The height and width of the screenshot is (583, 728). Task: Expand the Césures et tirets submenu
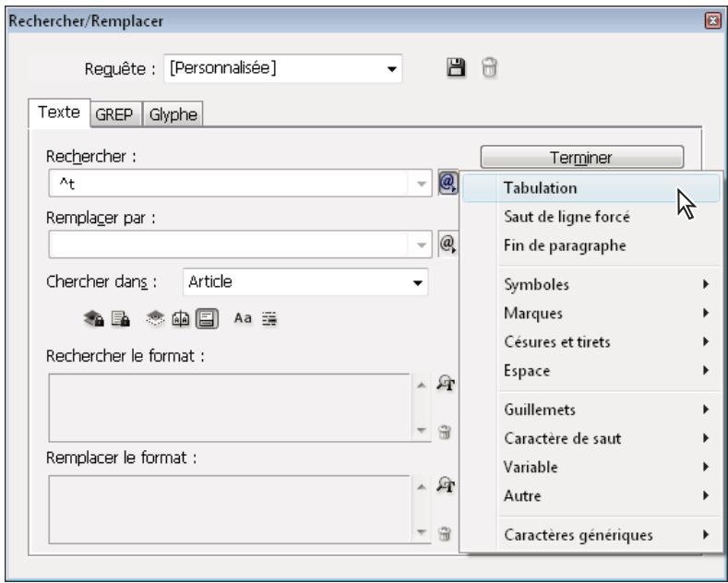tap(608, 342)
